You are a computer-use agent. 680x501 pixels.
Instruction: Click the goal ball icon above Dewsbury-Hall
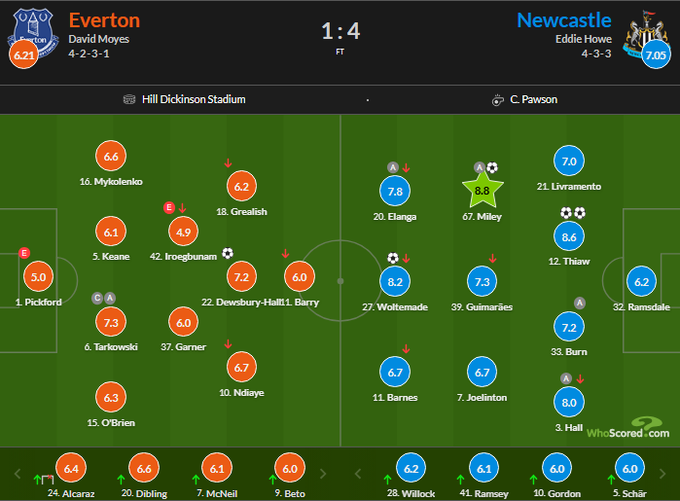click(228, 253)
